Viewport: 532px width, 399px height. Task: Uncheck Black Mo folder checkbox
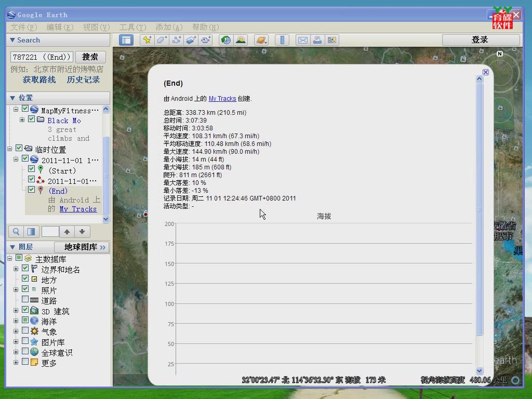coord(31,119)
